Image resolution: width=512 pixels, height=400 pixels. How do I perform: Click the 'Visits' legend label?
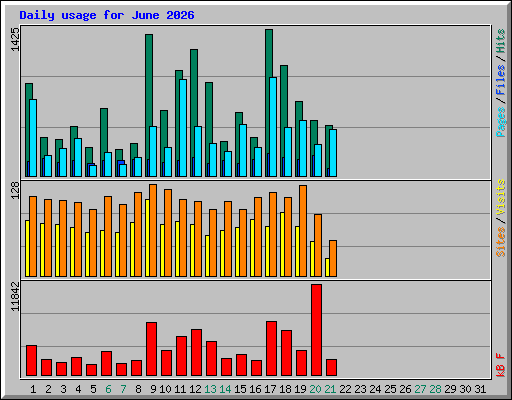(x=501, y=197)
